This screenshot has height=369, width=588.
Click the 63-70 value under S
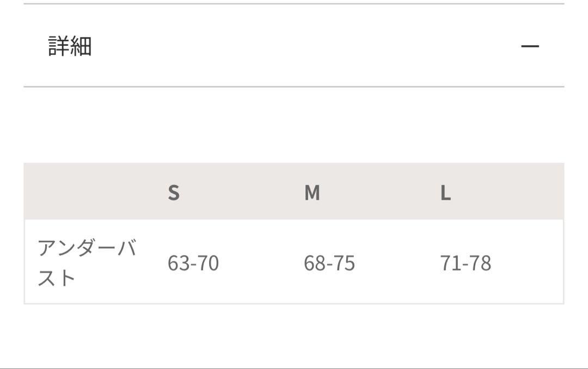pos(193,263)
